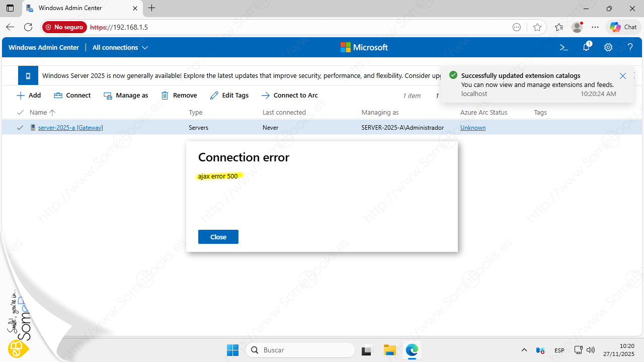Toggle the server-2025-a row checkmark
This screenshot has width=644, height=362.
pos(20,128)
